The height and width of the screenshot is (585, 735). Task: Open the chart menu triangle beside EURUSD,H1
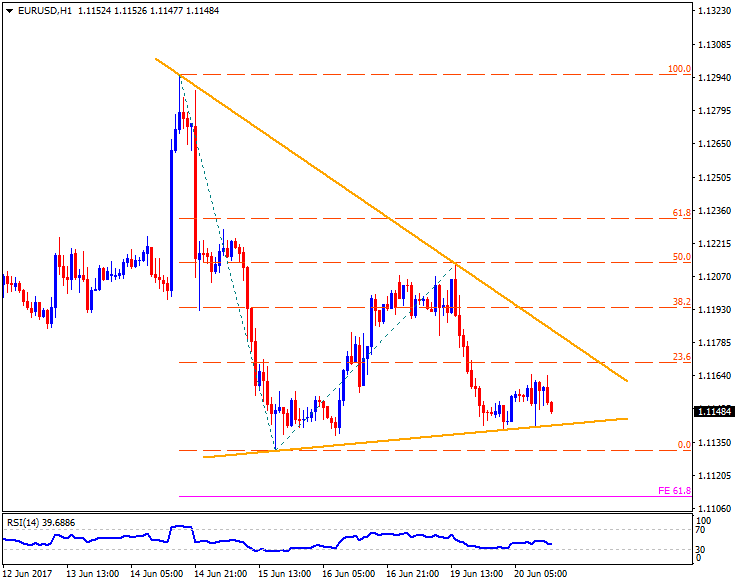(x=10, y=11)
